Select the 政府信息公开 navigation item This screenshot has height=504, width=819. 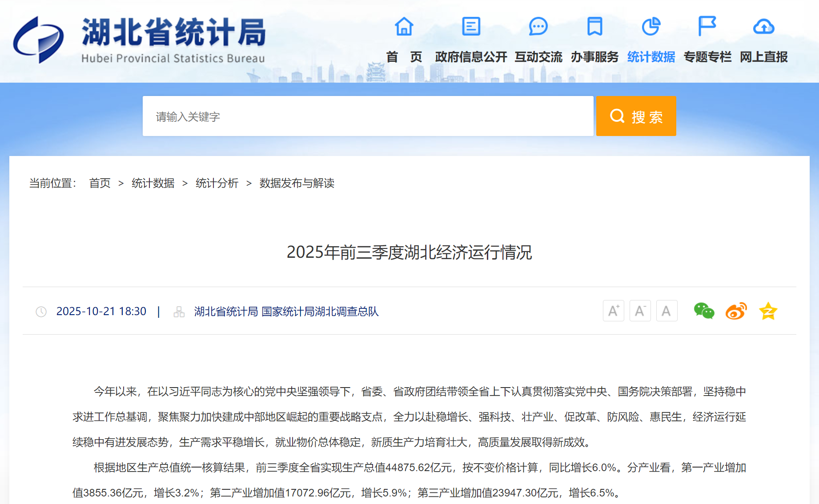click(471, 57)
